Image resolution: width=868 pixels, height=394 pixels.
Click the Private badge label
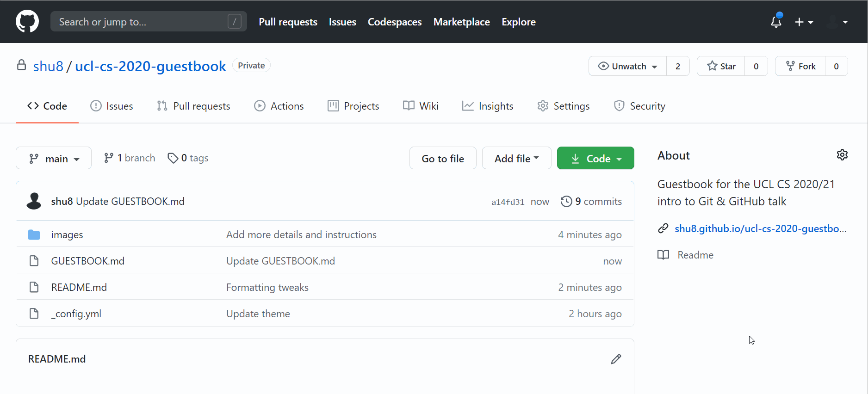251,65
